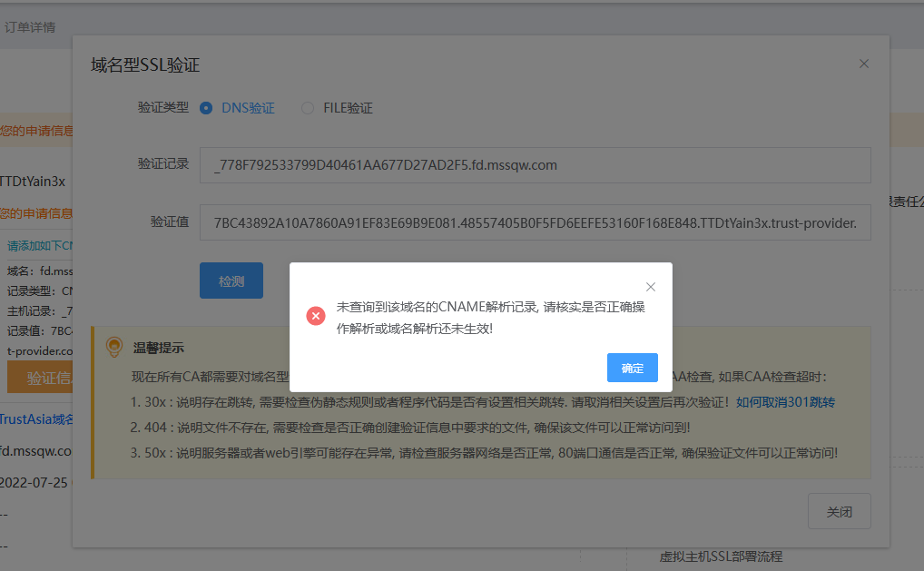Switch to the 订单详情 tab
This screenshot has height=571, width=924.
[32, 27]
